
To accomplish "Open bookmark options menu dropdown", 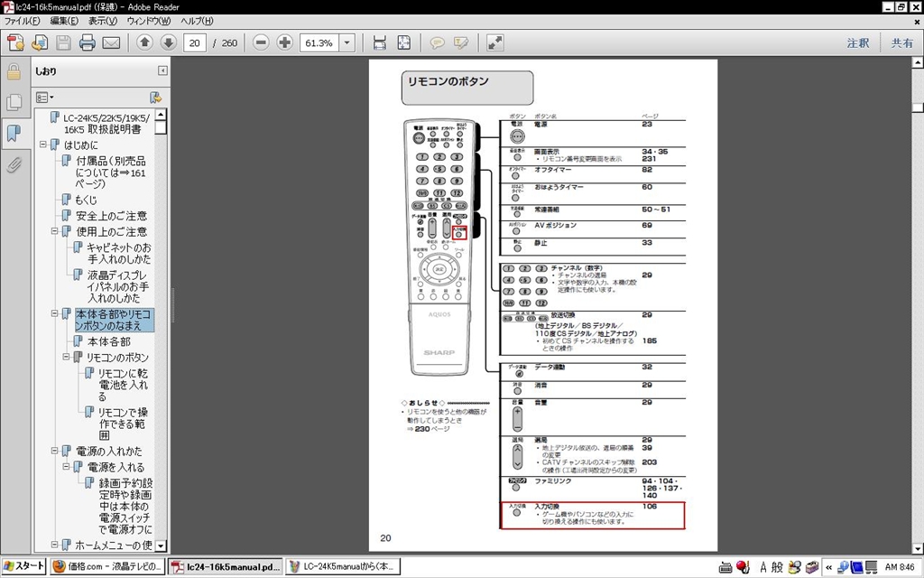I will coord(45,98).
